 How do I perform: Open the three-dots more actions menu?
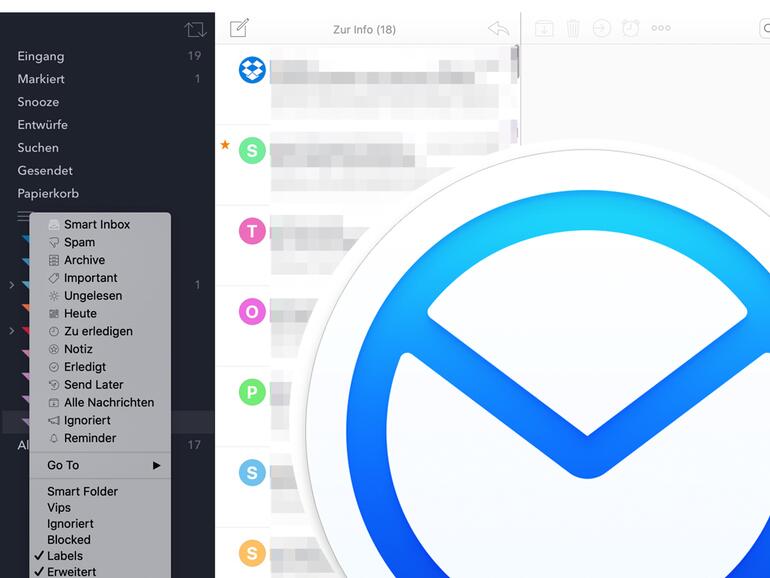[661, 28]
